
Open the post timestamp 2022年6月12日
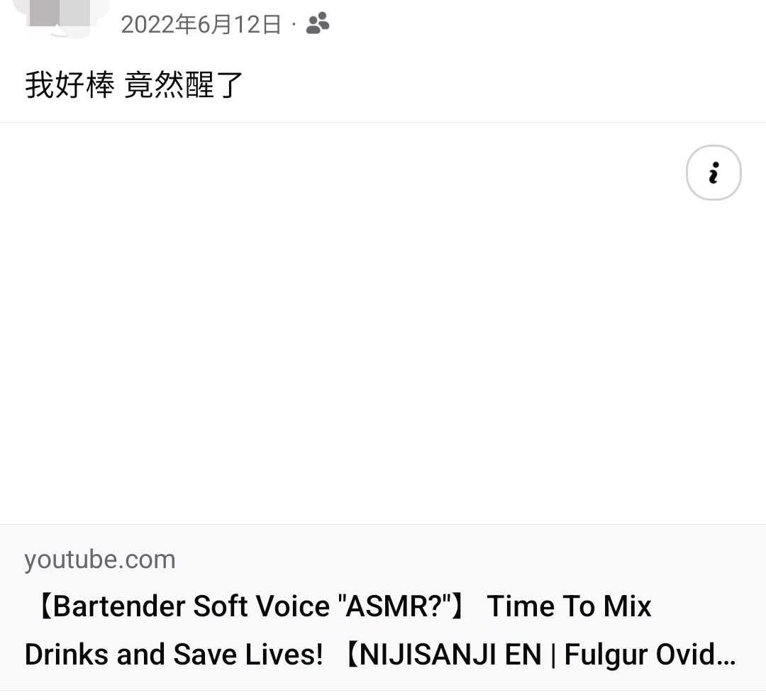tap(201, 24)
